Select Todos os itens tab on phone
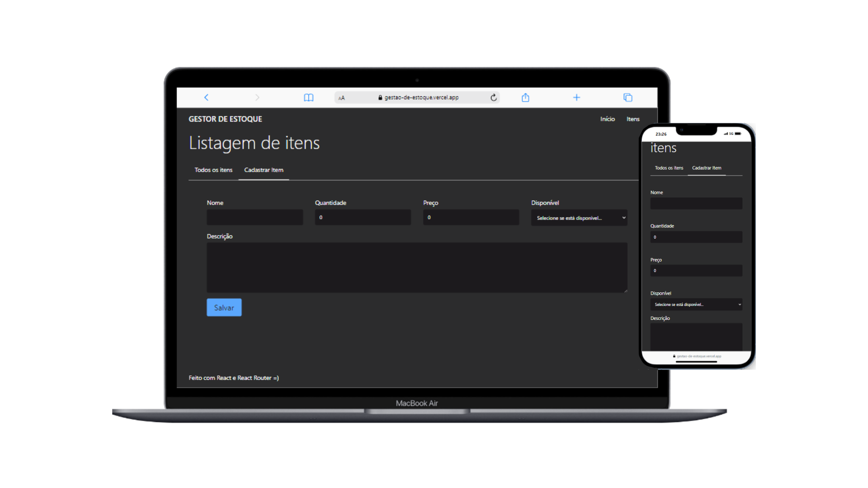The height and width of the screenshot is (488, 868). [669, 168]
